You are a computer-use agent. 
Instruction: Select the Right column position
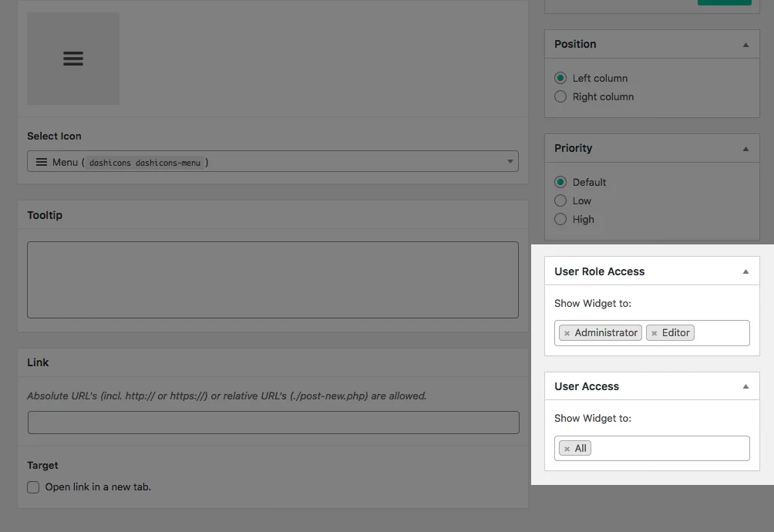click(560, 96)
